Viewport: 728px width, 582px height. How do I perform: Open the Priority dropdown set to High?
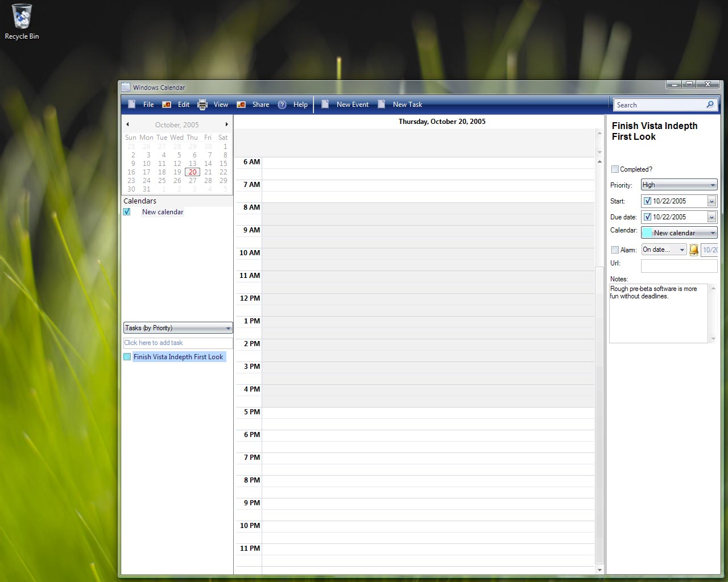tap(679, 185)
